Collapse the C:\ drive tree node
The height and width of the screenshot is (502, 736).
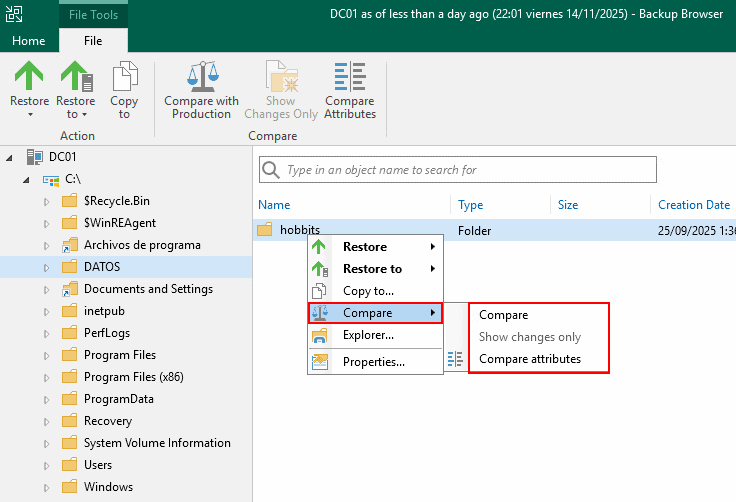[27, 180]
